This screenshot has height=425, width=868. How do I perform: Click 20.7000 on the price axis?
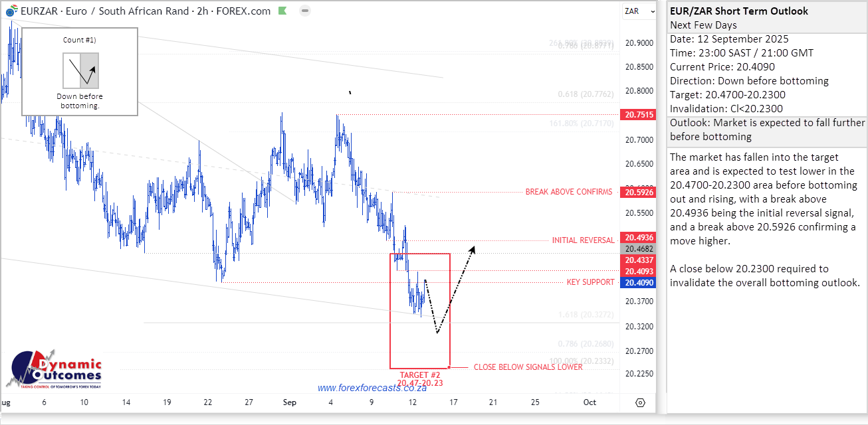click(x=639, y=140)
